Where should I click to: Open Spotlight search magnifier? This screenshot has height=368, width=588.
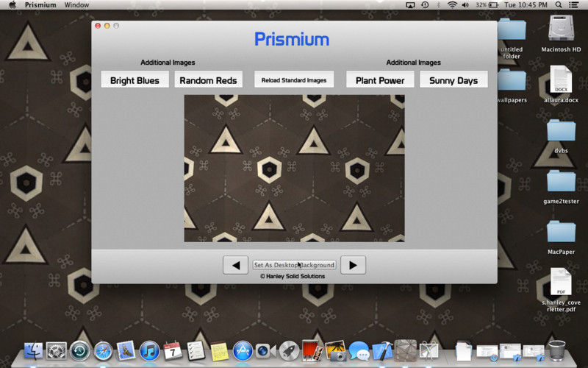click(x=559, y=5)
